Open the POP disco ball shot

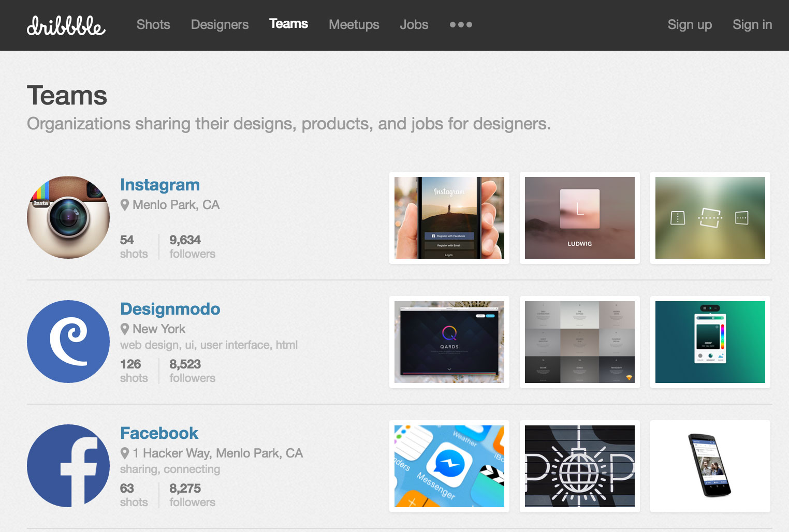coord(580,466)
